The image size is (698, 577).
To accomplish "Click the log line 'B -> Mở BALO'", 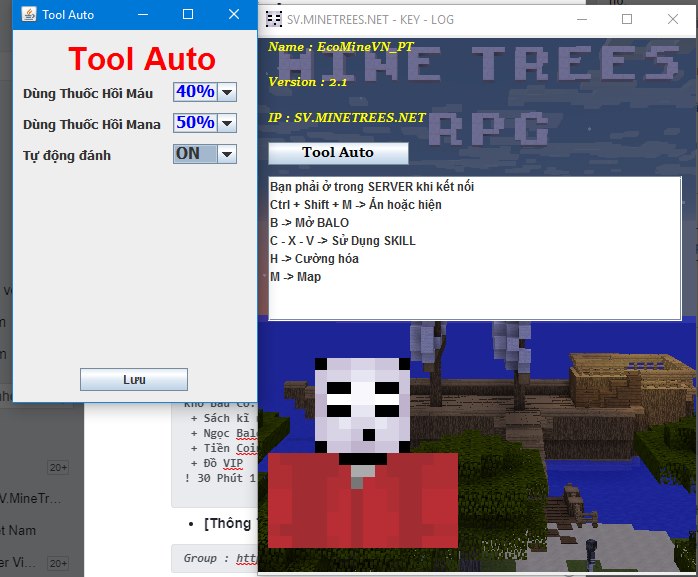I will (x=309, y=223).
